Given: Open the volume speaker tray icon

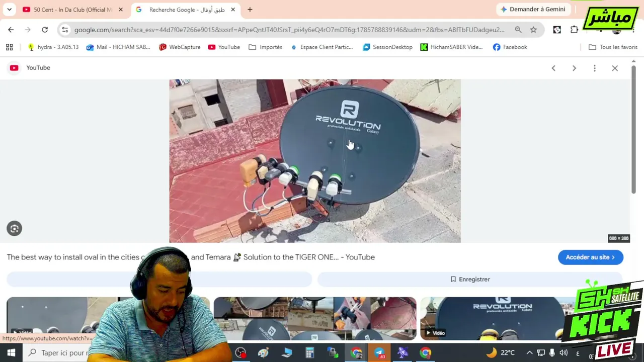Looking at the screenshot, I should point(563,353).
